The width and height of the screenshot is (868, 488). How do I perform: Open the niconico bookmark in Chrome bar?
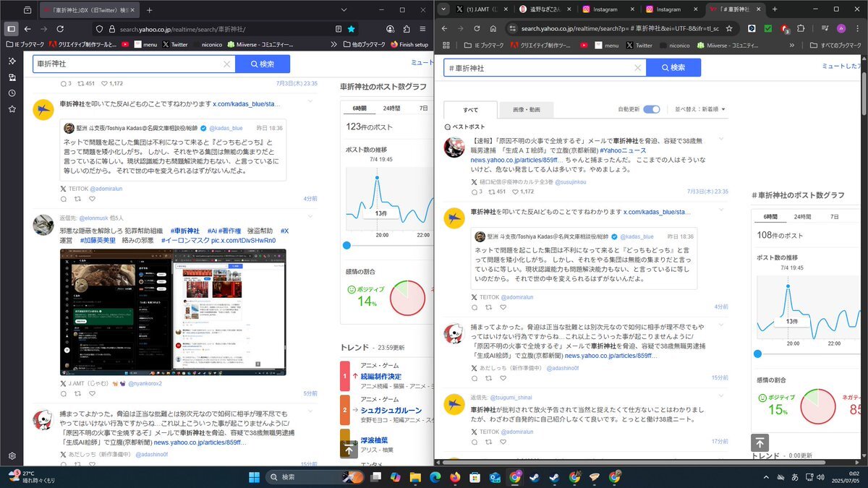point(673,45)
